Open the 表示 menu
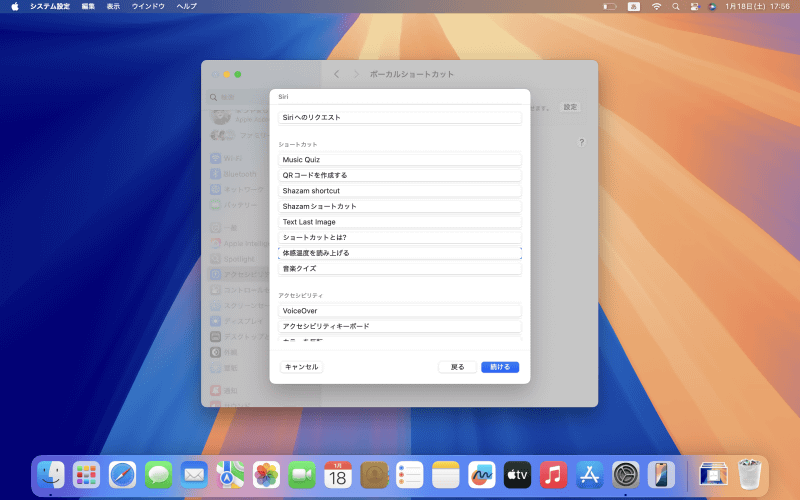This screenshot has width=800, height=500. coord(113,6)
